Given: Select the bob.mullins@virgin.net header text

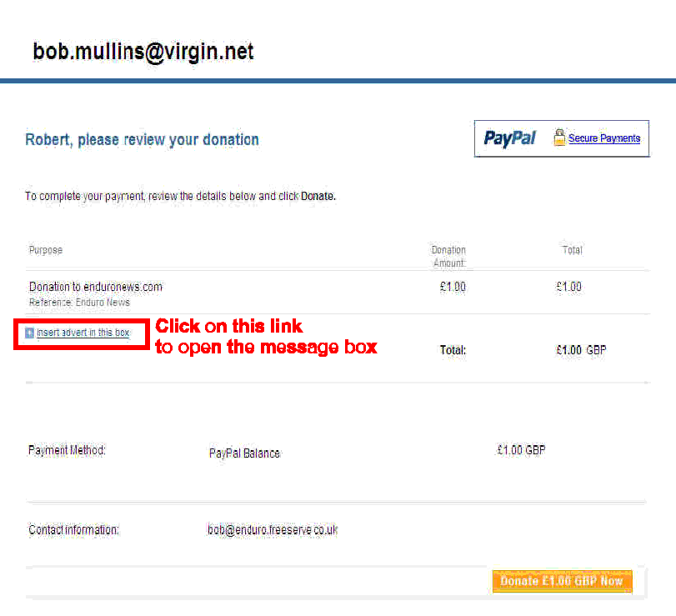Looking at the screenshot, I should (143, 52).
